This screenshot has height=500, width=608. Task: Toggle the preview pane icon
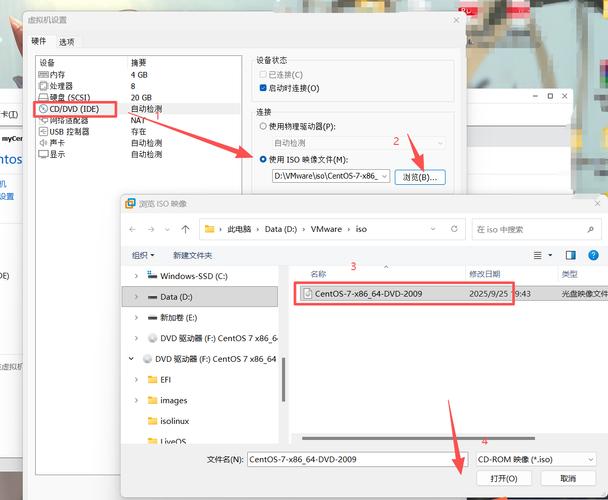click(571, 255)
